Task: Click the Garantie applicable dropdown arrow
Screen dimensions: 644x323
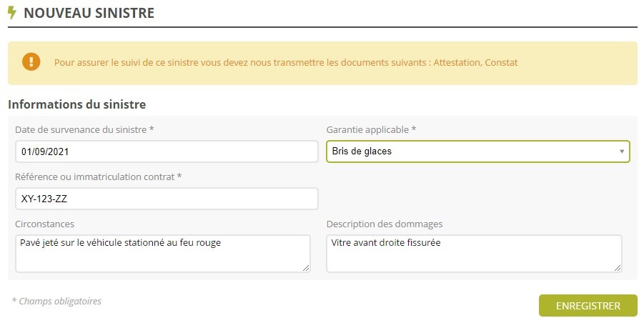Action: (622, 151)
